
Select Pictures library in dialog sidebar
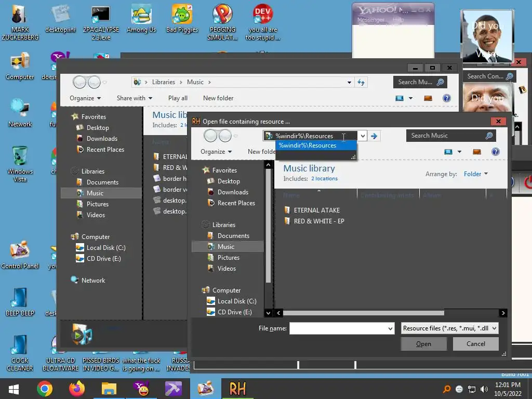click(x=229, y=258)
